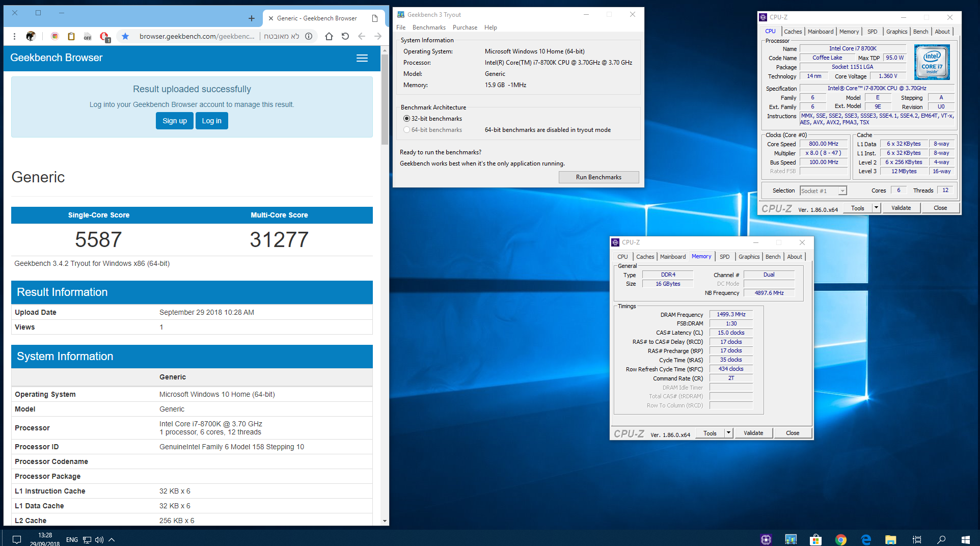Click Validate in lower CPU-Z window
This screenshot has height=546, width=980.
pyautogui.click(x=753, y=433)
